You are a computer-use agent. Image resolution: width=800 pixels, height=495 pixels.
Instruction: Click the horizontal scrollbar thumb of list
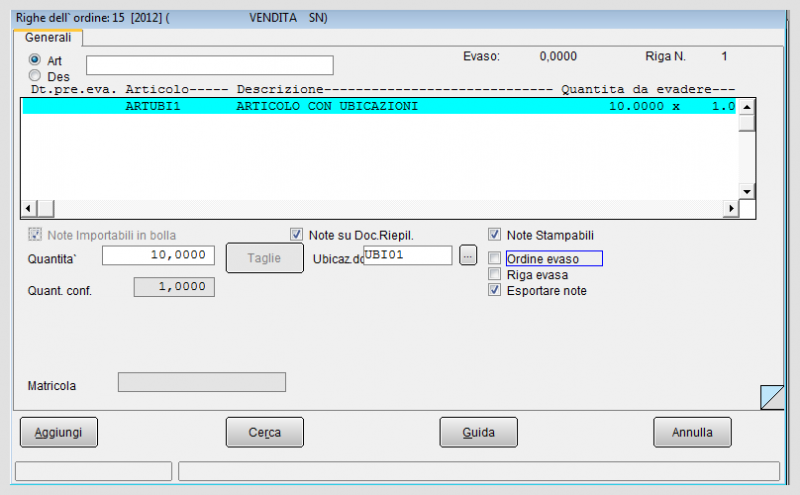[46, 208]
